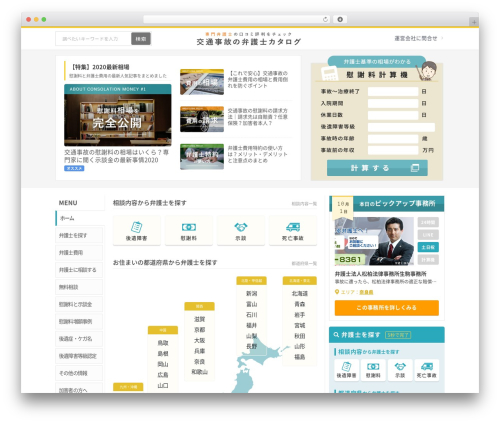Screen dimensions: 500x423
Task: Open 弁護士費用 in the side menu
Action: (x=79, y=253)
